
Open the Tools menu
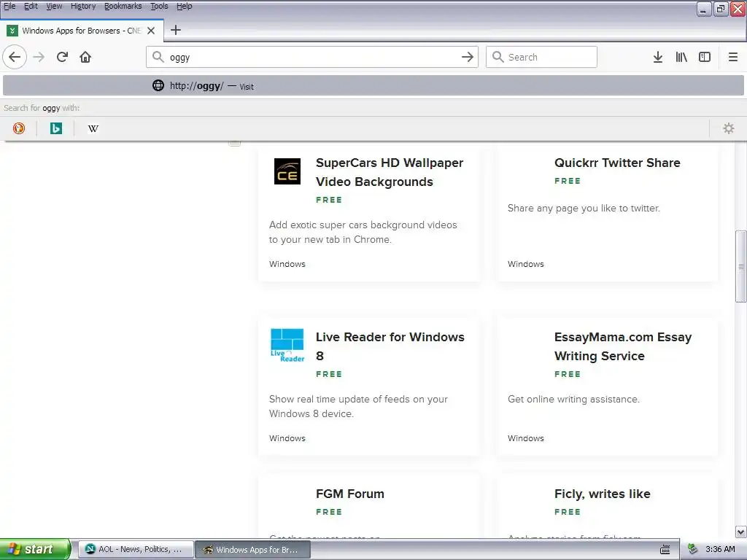[159, 6]
